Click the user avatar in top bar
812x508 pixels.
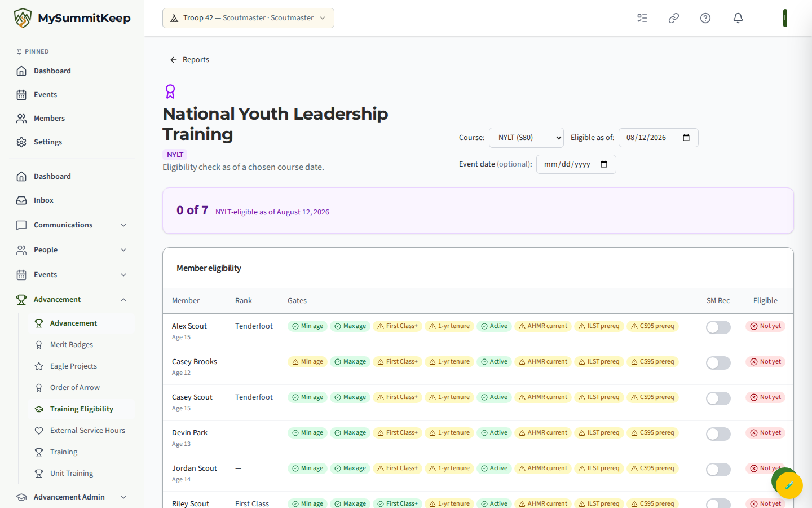(785, 18)
